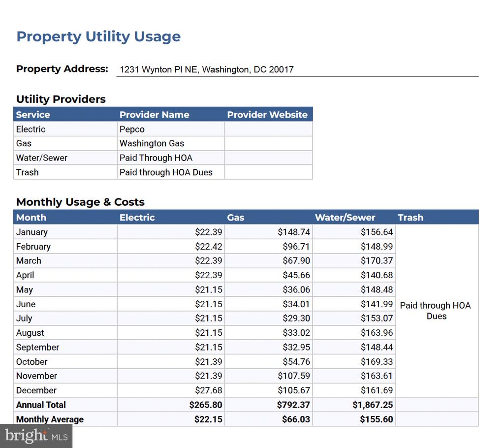Select the annual electric total "$265.80"
Screen dimensions: 504x448
pos(206,405)
